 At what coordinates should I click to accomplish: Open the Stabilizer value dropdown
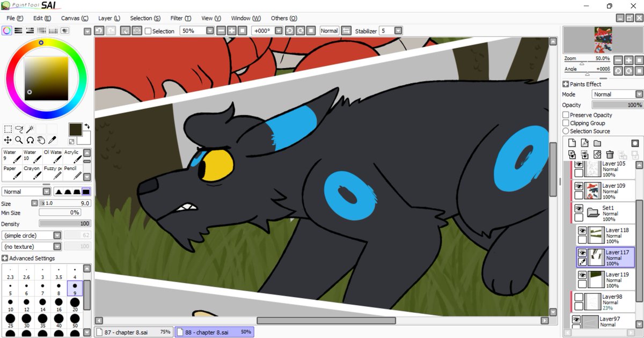click(398, 31)
